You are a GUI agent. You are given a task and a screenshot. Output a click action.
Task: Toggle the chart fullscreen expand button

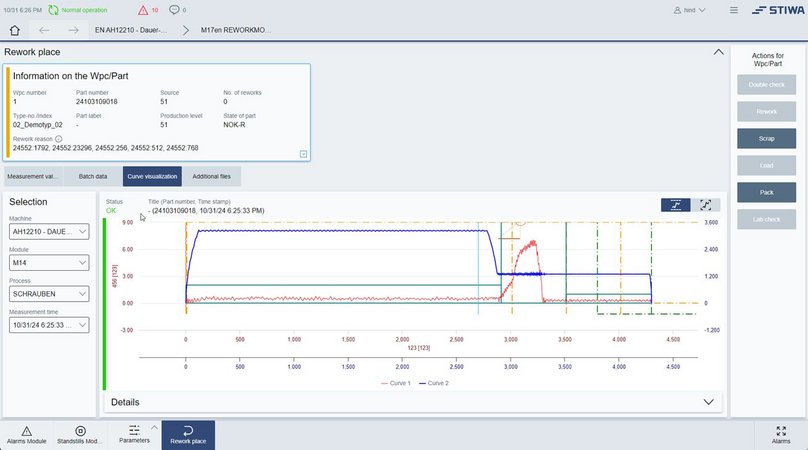point(706,204)
